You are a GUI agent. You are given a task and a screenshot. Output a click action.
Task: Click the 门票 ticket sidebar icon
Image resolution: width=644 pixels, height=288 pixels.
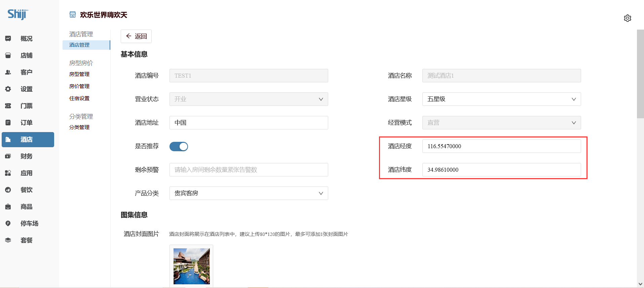coord(8,106)
